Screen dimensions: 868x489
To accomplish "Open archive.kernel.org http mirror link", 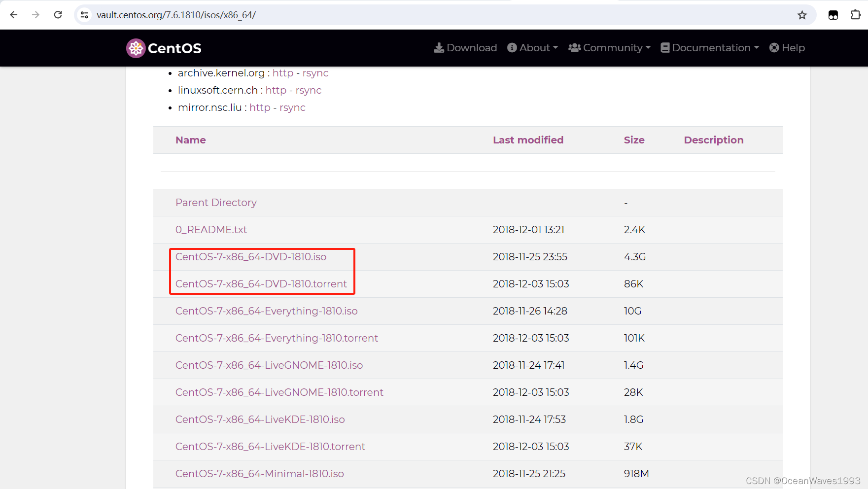I will [283, 73].
